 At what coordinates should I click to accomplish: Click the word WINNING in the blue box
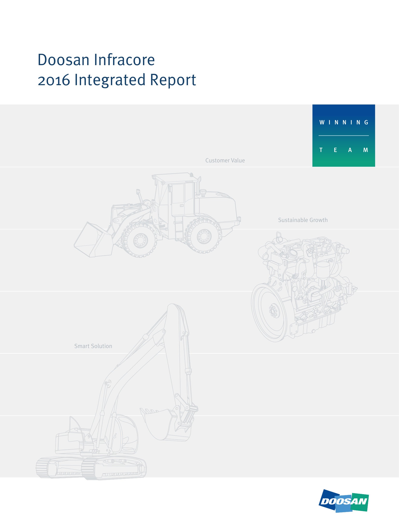pos(344,123)
